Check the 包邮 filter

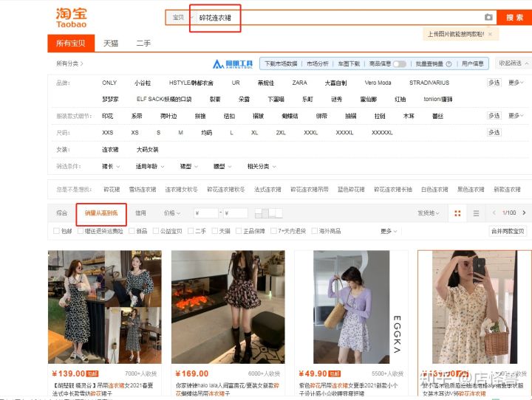point(57,231)
